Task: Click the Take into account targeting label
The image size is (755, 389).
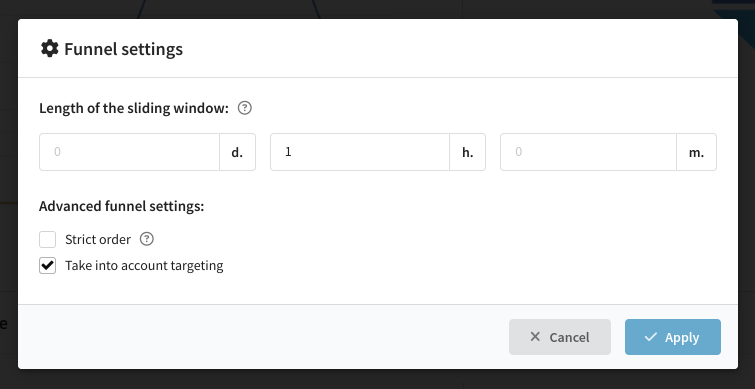Action: (144, 266)
